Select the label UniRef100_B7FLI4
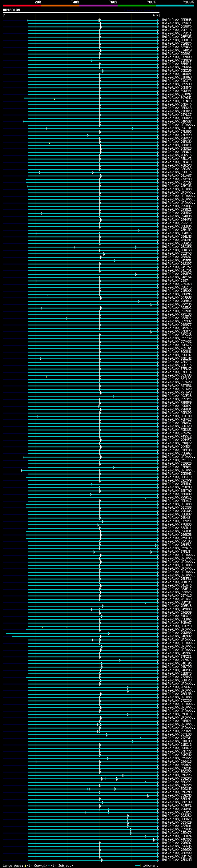This screenshot has height=868, width=197. pos(177,372)
